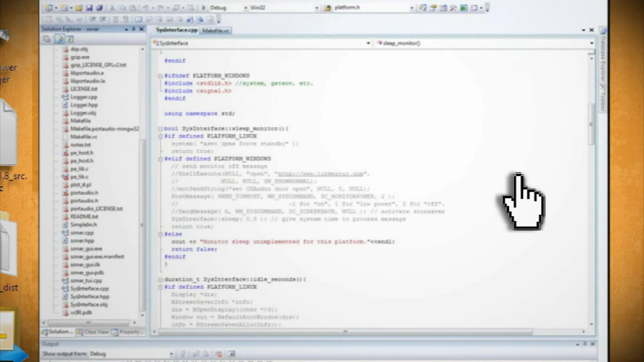The height and width of the screenshot is (362, 644).
Task: Select the Solution Explorer bottom tab
Action: tap(57, 332)
